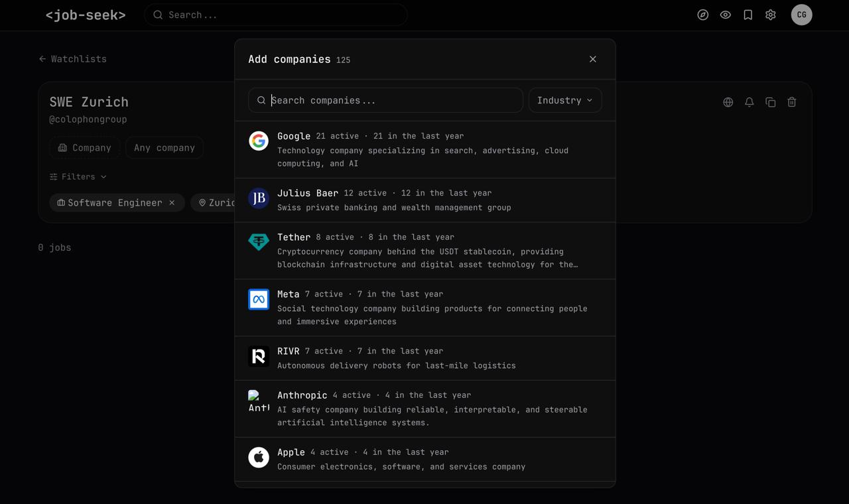Click the 125 companies count
This screenshot has height=504, width=849.
[343, 60]
